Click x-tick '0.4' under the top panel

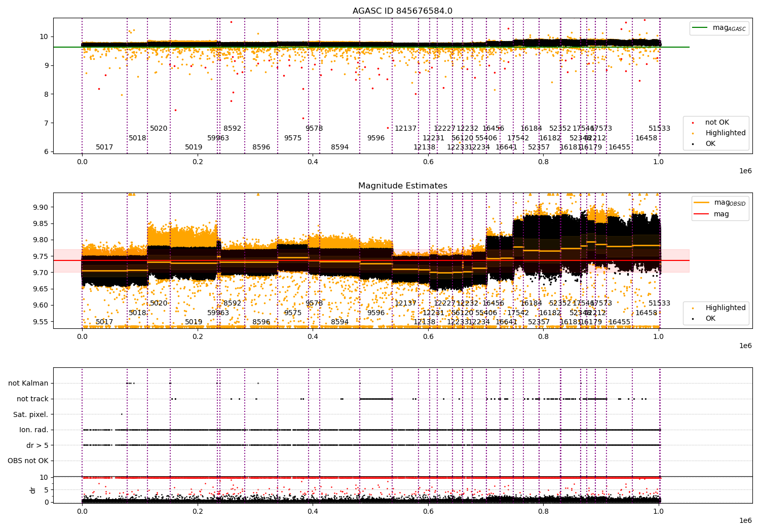click(x=313, y=162)
